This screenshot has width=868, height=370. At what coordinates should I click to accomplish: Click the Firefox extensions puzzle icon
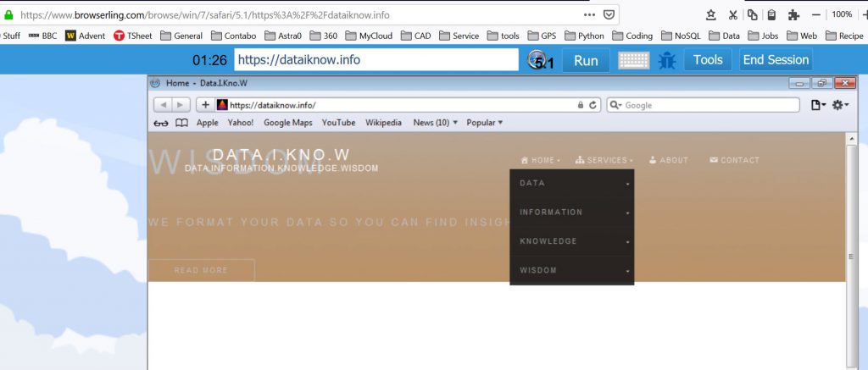[x=793, y=14]
